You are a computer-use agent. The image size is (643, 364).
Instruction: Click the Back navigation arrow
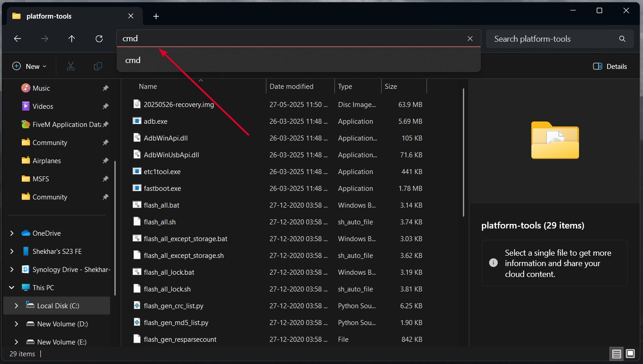point(17,39)
